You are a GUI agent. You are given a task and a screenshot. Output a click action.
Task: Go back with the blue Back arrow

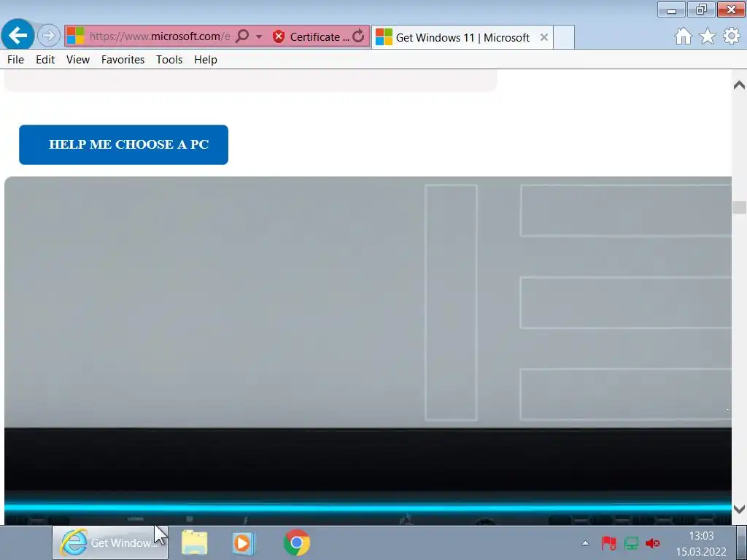click(x=18, y=35)
